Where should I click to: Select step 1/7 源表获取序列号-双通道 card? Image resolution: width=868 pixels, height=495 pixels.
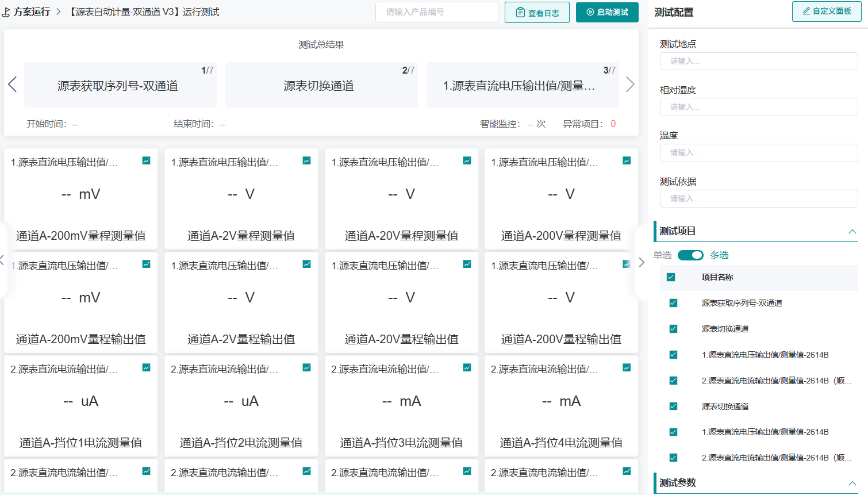(x=121, y=85)
